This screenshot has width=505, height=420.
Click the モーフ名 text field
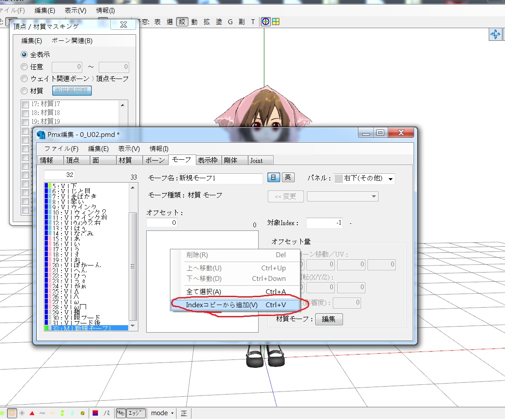point(220,178)
